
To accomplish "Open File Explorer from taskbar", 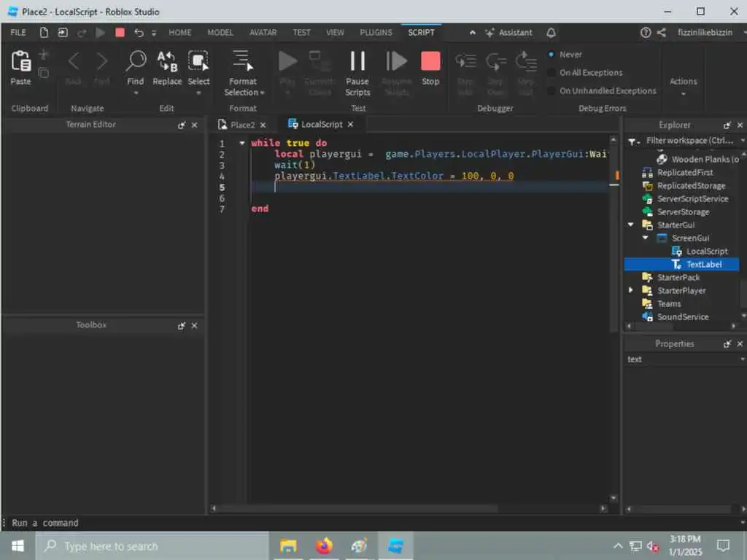I will click(288, 545).
